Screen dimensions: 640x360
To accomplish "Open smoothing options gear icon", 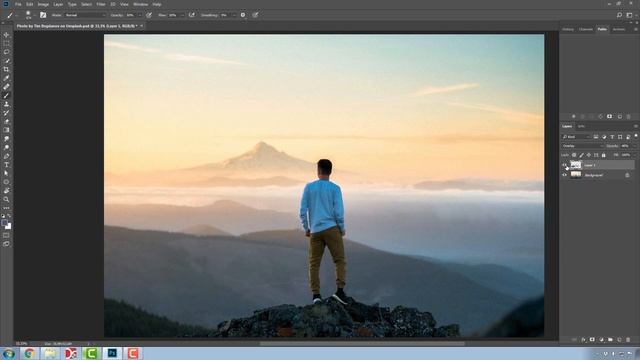I will tap(243, 15).
